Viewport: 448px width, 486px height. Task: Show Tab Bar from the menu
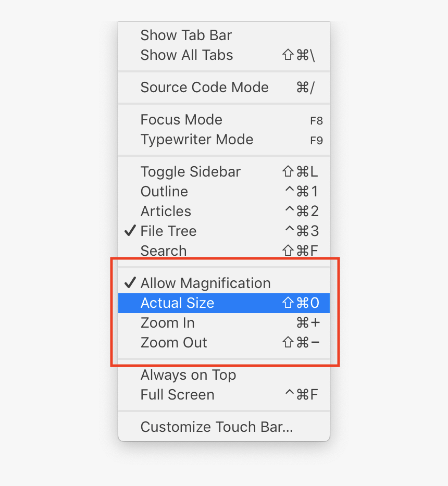[186, 35]
